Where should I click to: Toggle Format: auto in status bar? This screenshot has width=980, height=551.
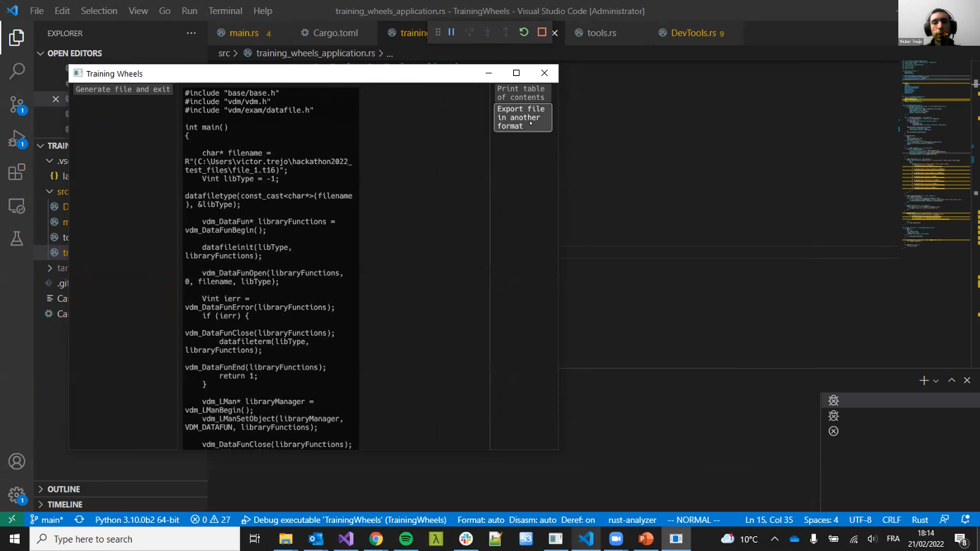pyautogui.click(x=480, y=520)
